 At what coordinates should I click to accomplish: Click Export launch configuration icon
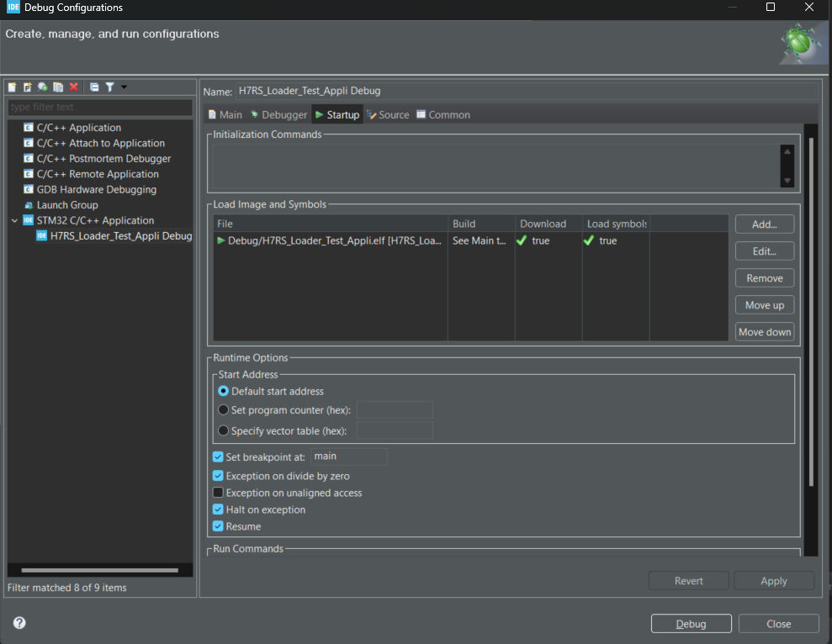[x=42, y=87]
